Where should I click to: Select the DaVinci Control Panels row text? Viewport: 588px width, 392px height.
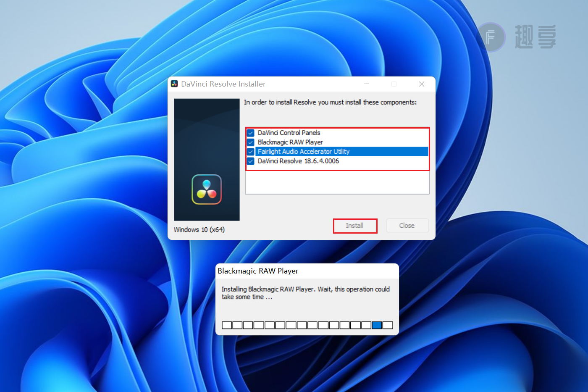pyautogui.click(x=289, y=133)
